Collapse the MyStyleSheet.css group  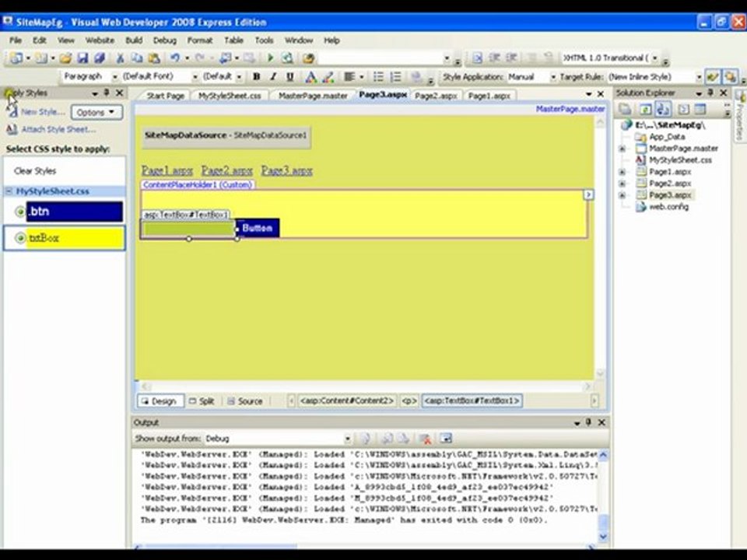[9, 191]
